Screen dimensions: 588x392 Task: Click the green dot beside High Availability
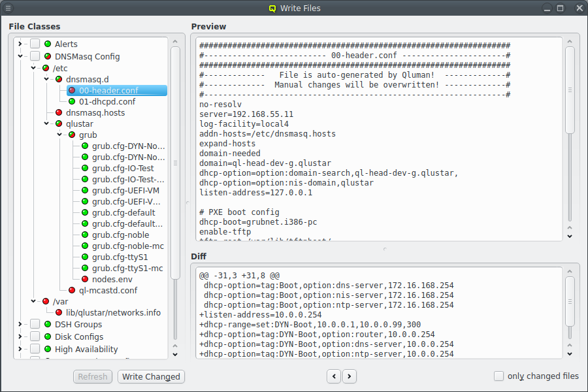coord(48,349)
